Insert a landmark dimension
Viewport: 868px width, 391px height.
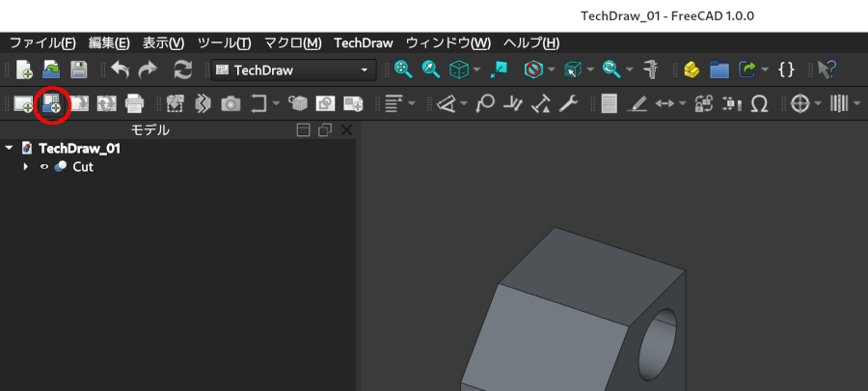click(540, 103)
